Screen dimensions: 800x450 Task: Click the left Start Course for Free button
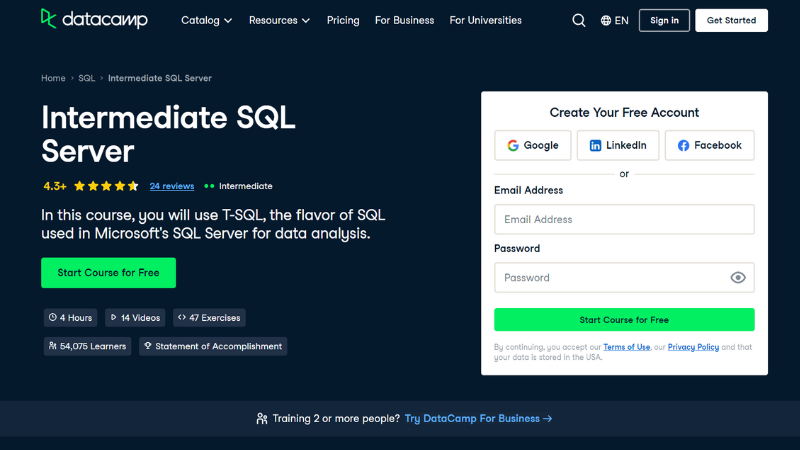click(109, 273)
